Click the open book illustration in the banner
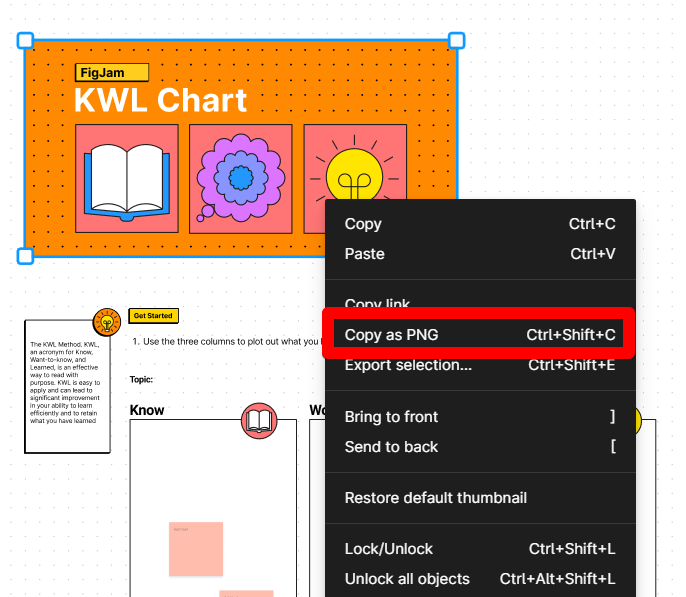 127,178
